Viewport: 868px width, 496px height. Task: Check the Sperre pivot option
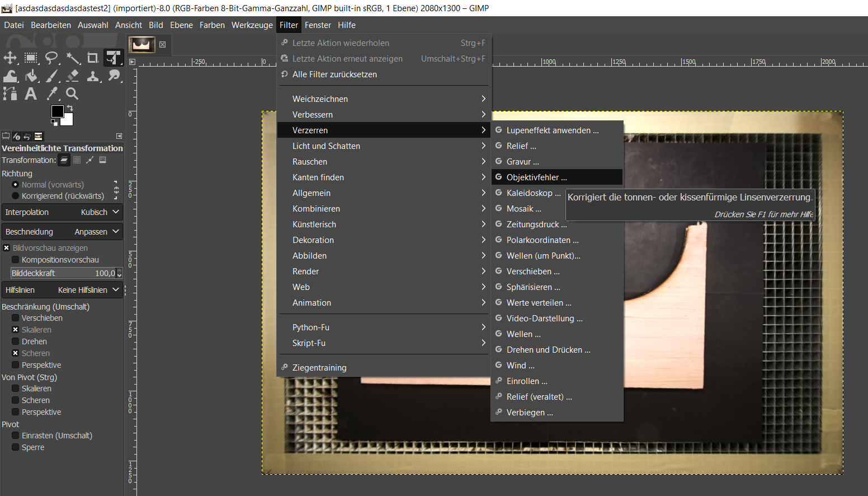click(16, 447)
